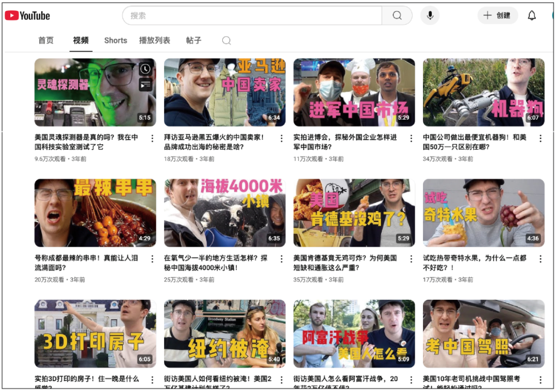
Task: Open more options for 美国灵魂探测器 video
Action: (x=152, y=138)
